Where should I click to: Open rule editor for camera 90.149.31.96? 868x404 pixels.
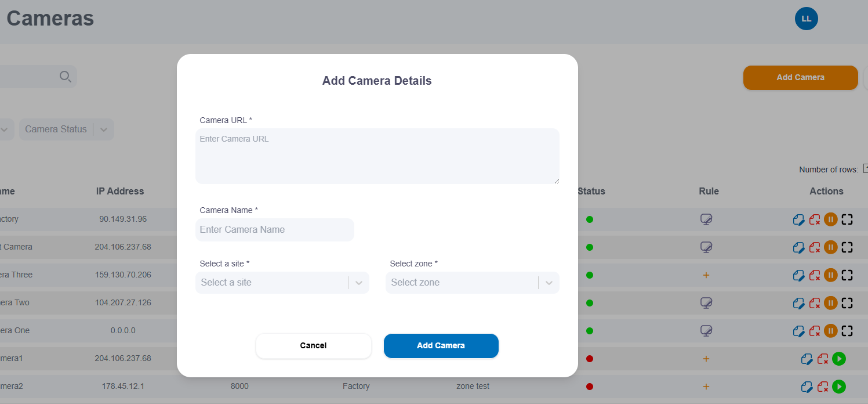click(x=706, y=219)
